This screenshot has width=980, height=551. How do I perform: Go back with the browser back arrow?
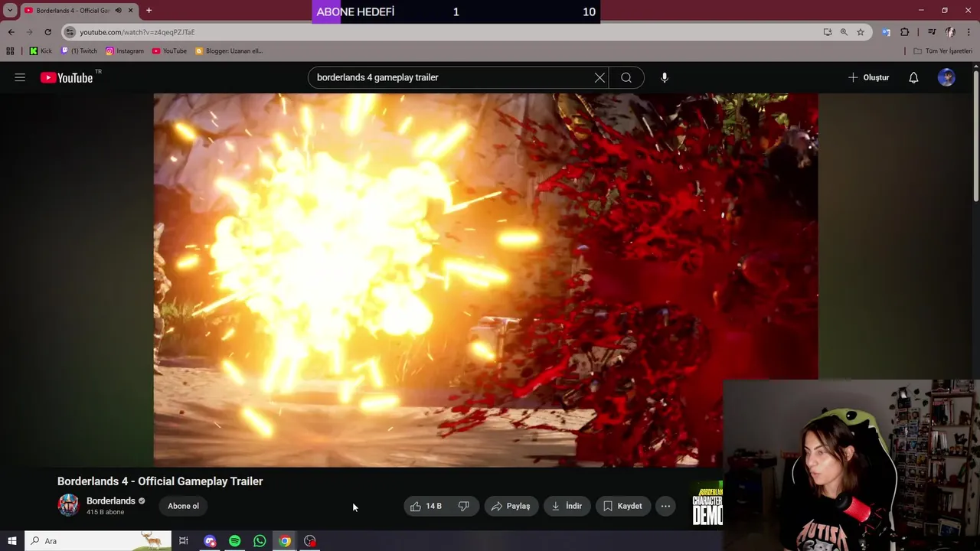(11, 32)
